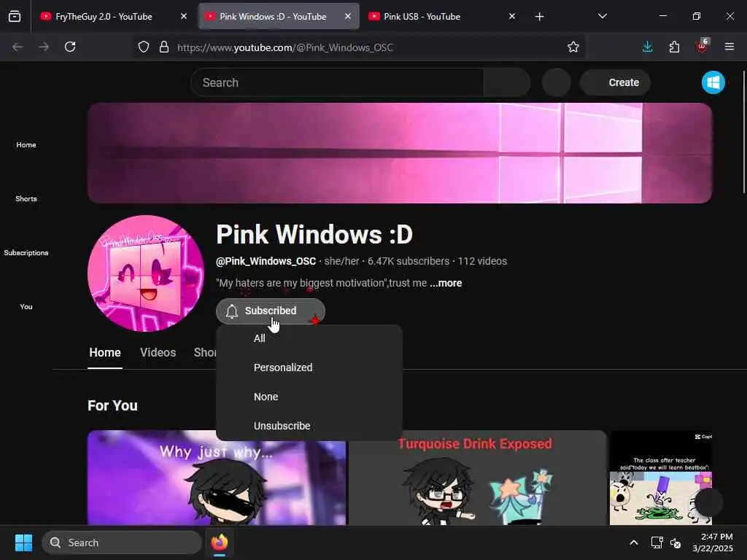This screenshot has height=560, width=747.
Task: Expand the list all tabs chevron
Action: pyautogui.click(x=602, y=16)
